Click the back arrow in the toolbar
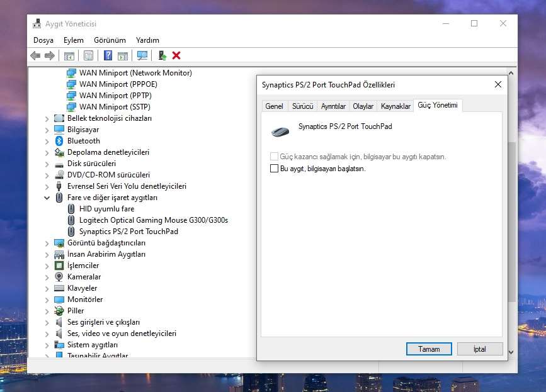Viewport: 546px width, 392px height. [x=35, y=55]
